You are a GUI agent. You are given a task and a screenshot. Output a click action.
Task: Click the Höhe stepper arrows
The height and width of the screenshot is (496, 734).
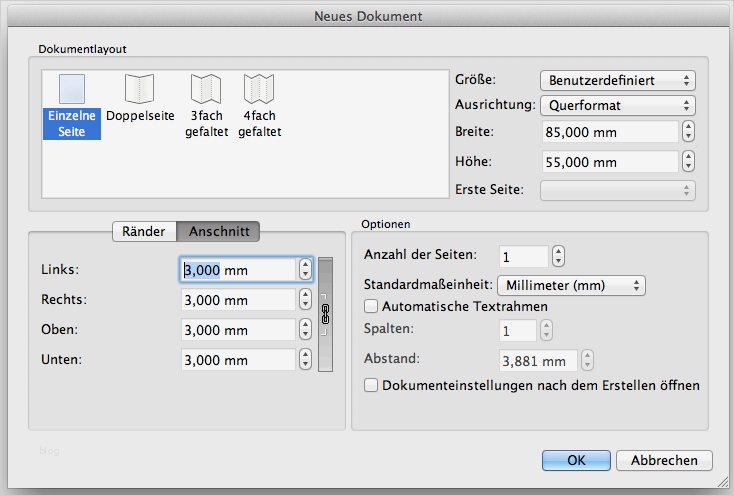pyautogui.click(x=688, y=162)
